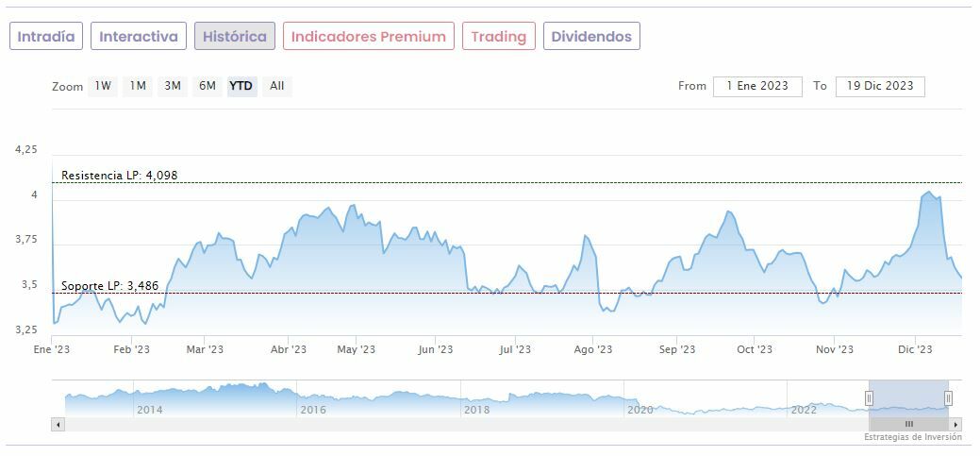Click the scrollbar right arrow

click(955, 425)
